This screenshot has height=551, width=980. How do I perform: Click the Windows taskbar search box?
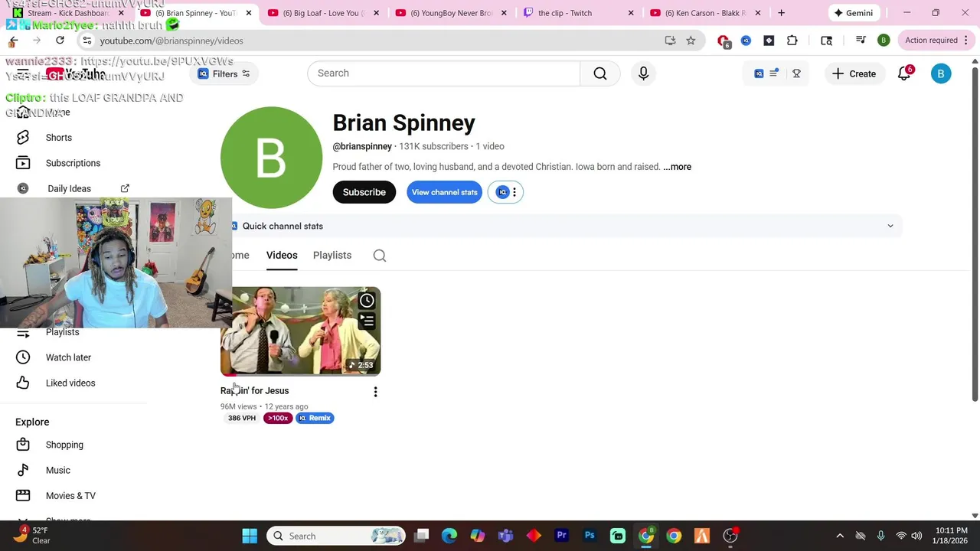point(335,536)
